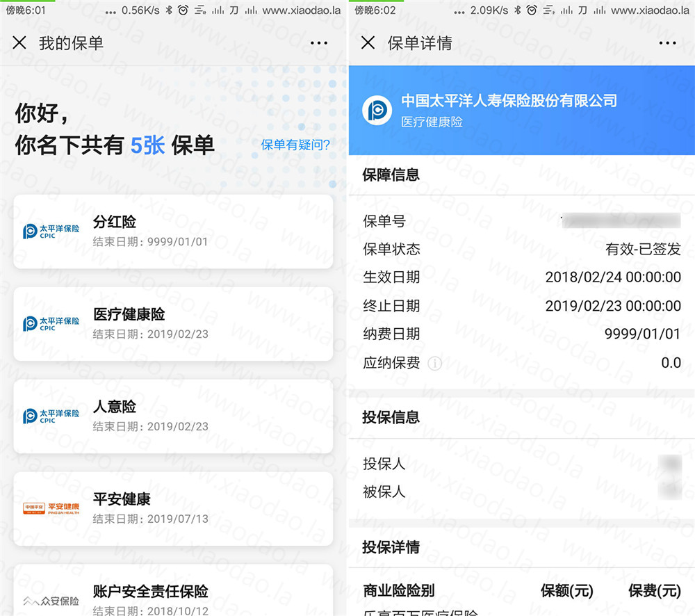Image resolution: width=695 pixels, height=616 pixels.
Task: Tap the CPIC logo on the 医疗健康险 card
Action: [x=51, y=324]
